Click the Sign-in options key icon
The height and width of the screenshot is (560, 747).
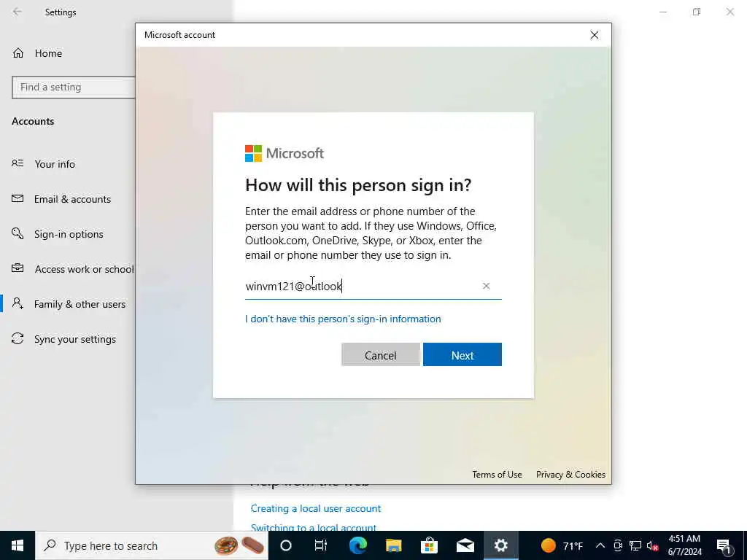[18, 233]
